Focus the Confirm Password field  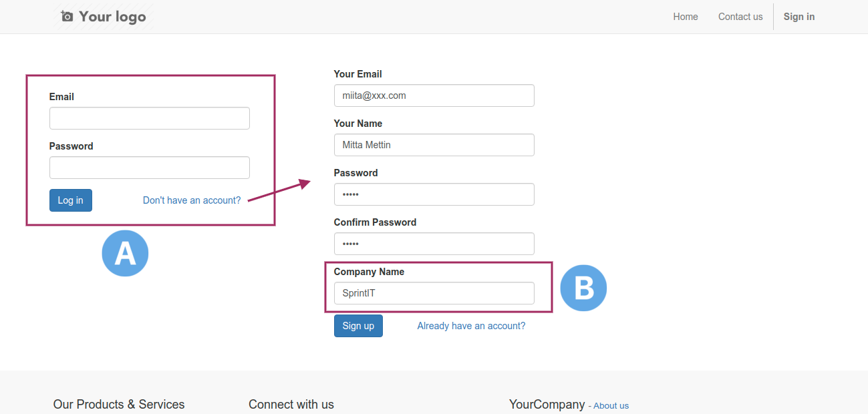click(x=434, y=244)
